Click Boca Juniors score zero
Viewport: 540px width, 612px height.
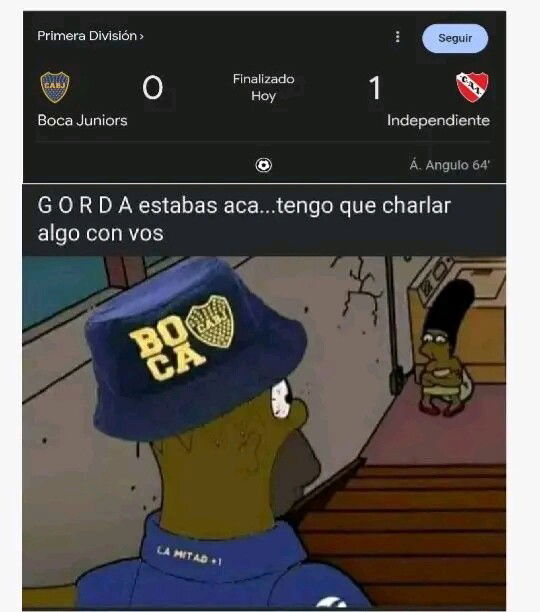pyautogui.click(x=152, y=88)
